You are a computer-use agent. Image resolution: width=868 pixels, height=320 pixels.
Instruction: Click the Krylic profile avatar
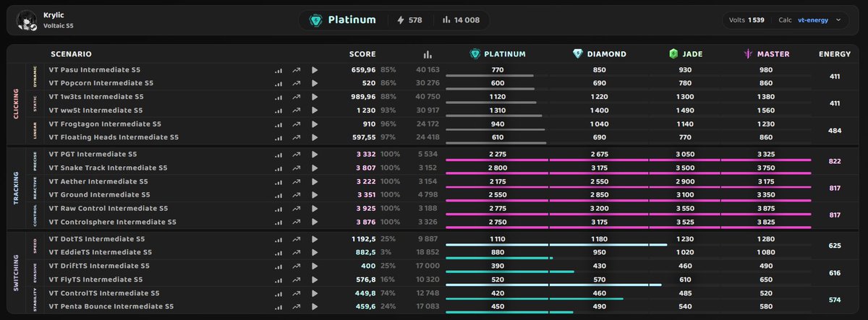point(26,20)
